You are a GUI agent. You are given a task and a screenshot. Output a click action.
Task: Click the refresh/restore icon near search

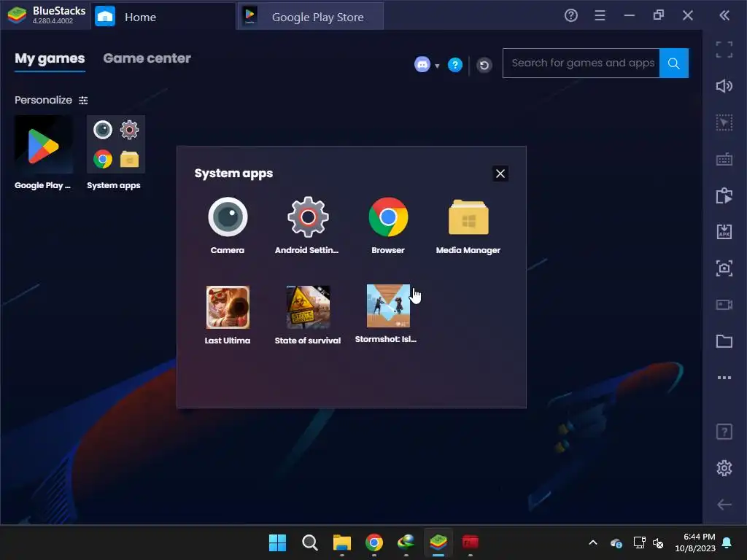[484, 65]
